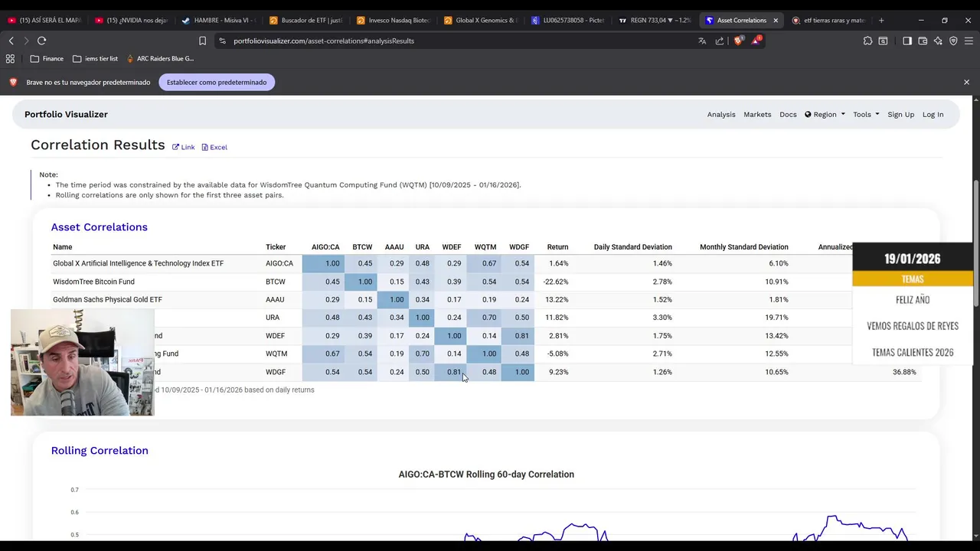This screenshot has height=551, width=980.
Task: Open Brave Rewards triangle icon
Action: click(756, 41)
